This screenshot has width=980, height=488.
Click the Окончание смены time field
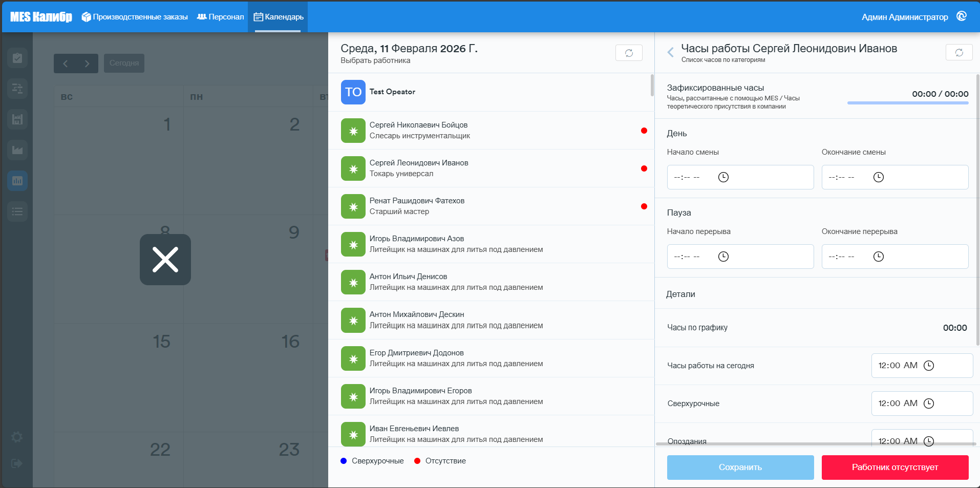(895, 177)
